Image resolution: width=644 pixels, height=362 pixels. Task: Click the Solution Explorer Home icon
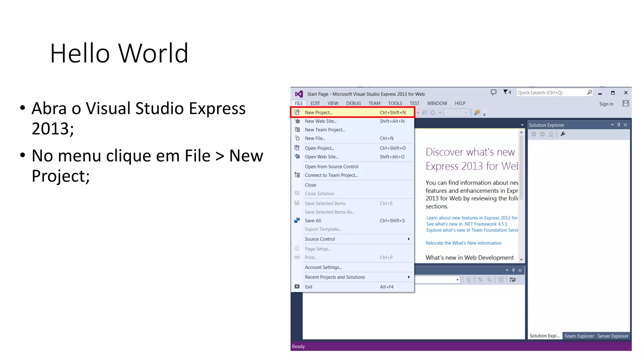click(551, 134)
